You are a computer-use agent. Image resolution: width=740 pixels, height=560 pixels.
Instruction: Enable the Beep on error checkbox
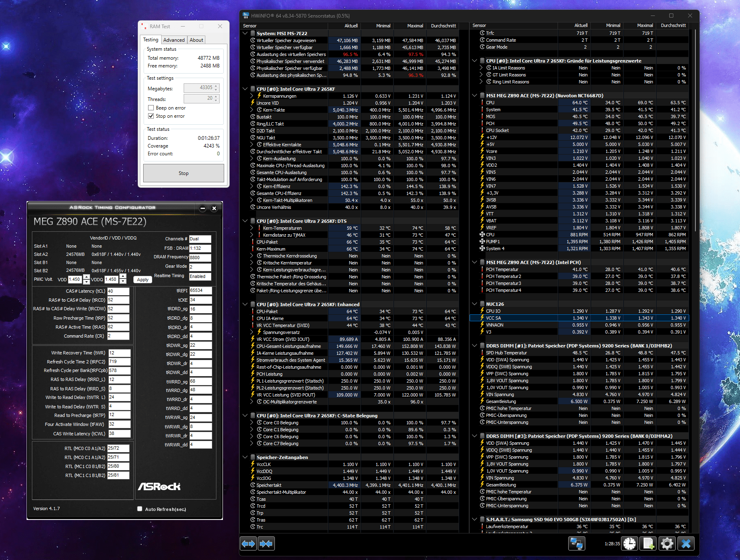(x=151, y=108)
